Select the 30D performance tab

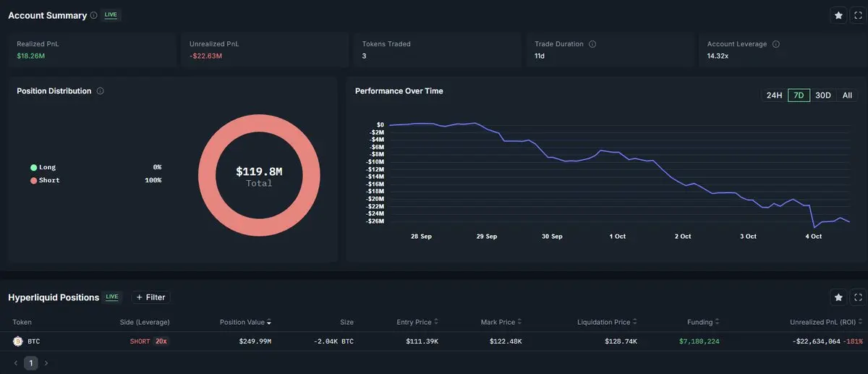coord(822,95)
